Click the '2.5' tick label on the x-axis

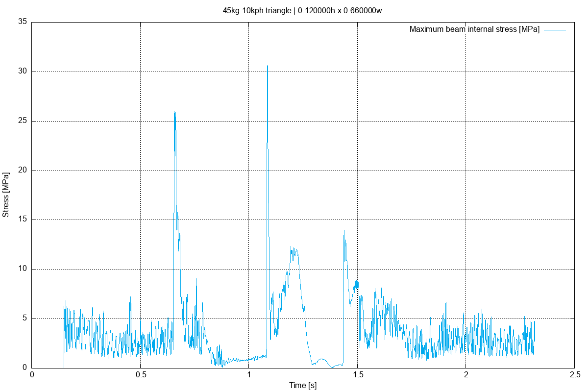point(575,375)
